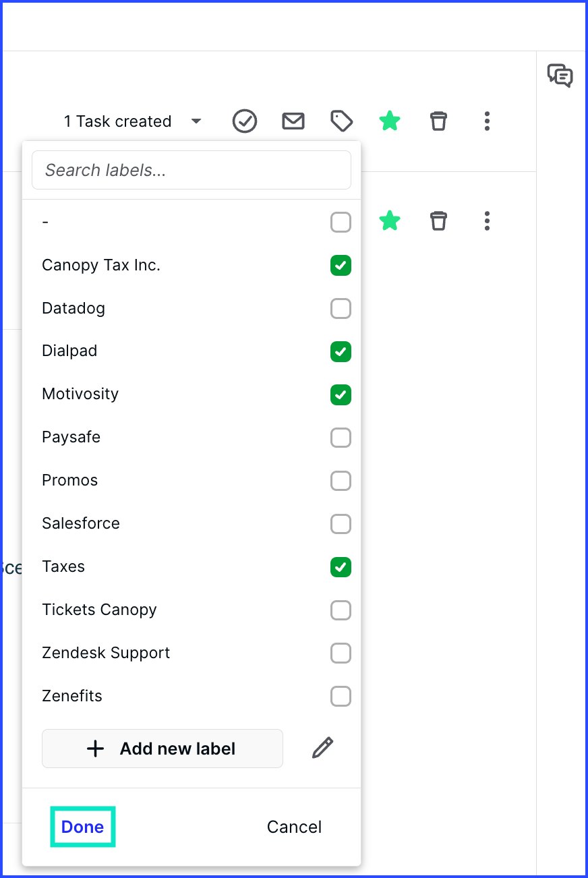588x878 pixels.
Task: Click the Done button
Action: 83,827
